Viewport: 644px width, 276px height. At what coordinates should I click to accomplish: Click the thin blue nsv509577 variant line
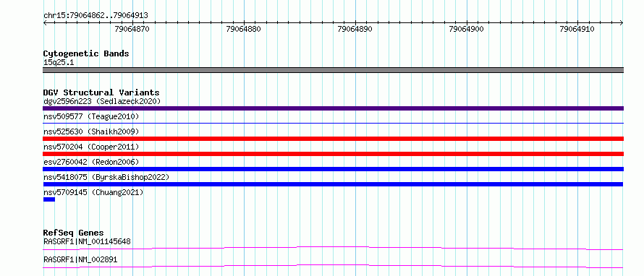[333, 123]
